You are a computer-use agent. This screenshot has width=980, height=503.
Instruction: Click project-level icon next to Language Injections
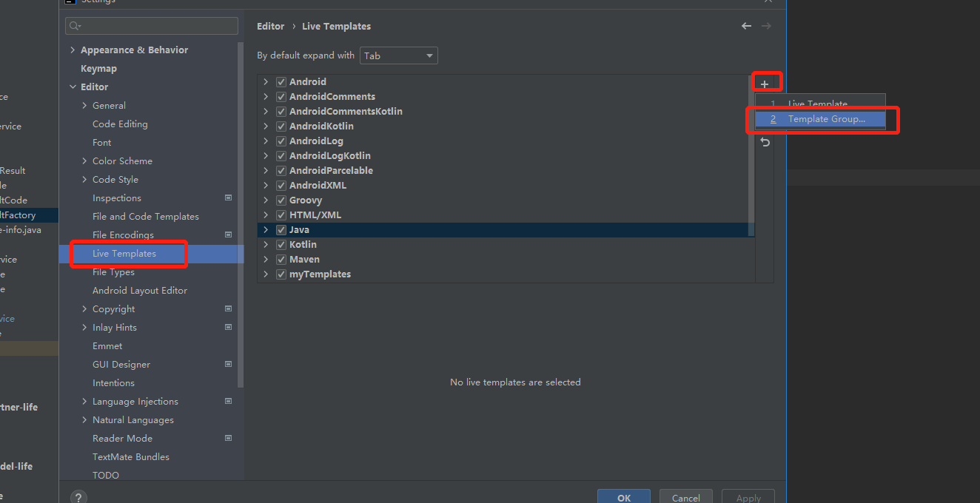(228, 401)
